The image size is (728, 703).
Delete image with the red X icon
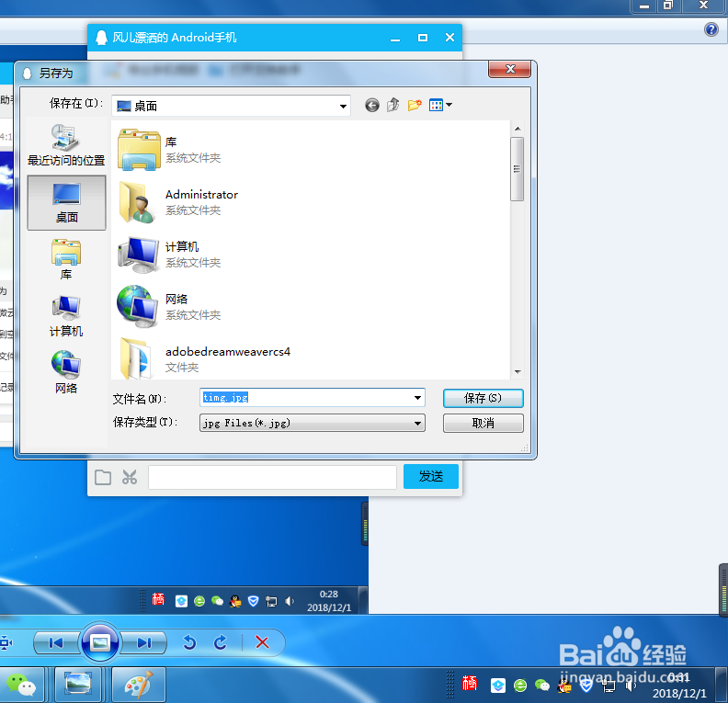pyautogui.click(x=262, y=642)
